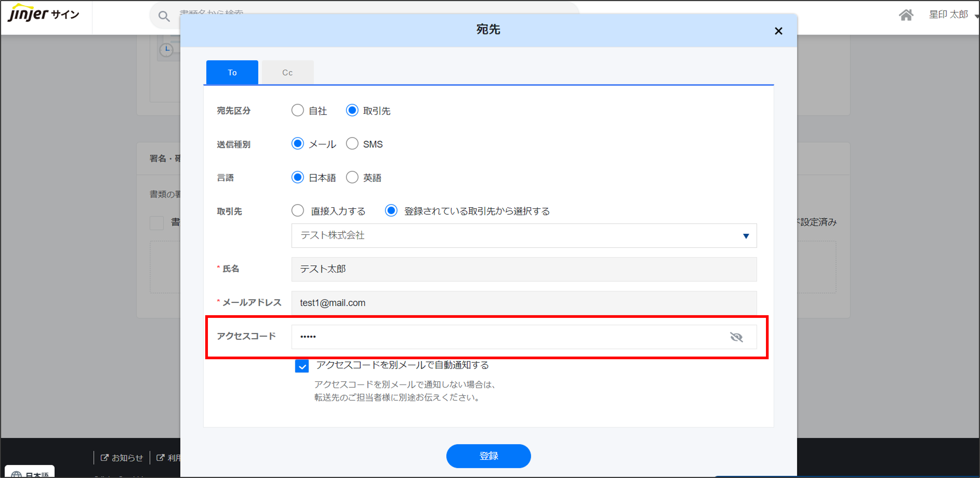Click the home icon in header
Screen dimensions: 980x478
(906, 15)
